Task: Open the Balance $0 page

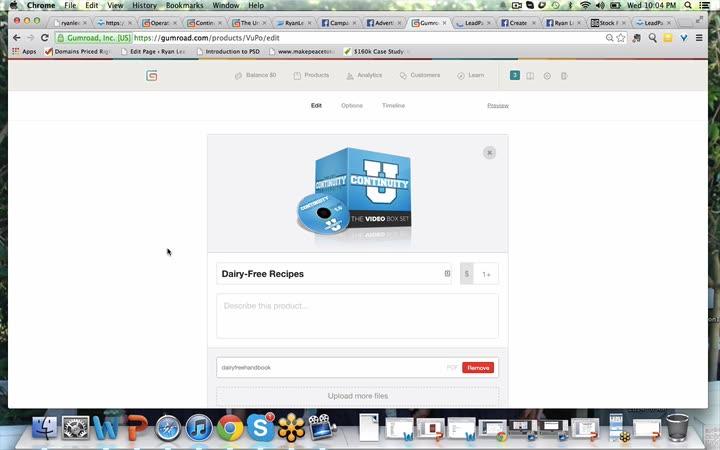Action: pyautogui.click(x=255, y=75)
